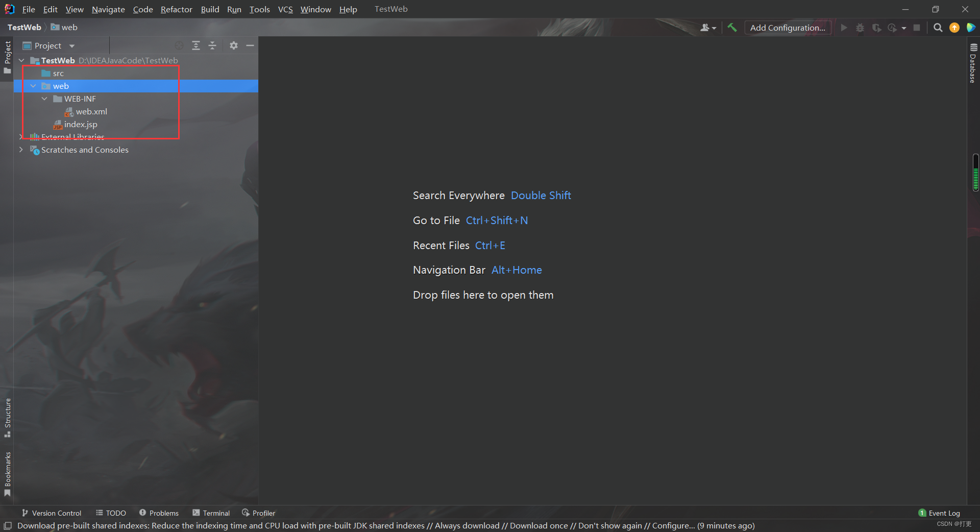The image size is (980, 532).
Task: Click the Debug bug icon
Action: tap(860, 28)
